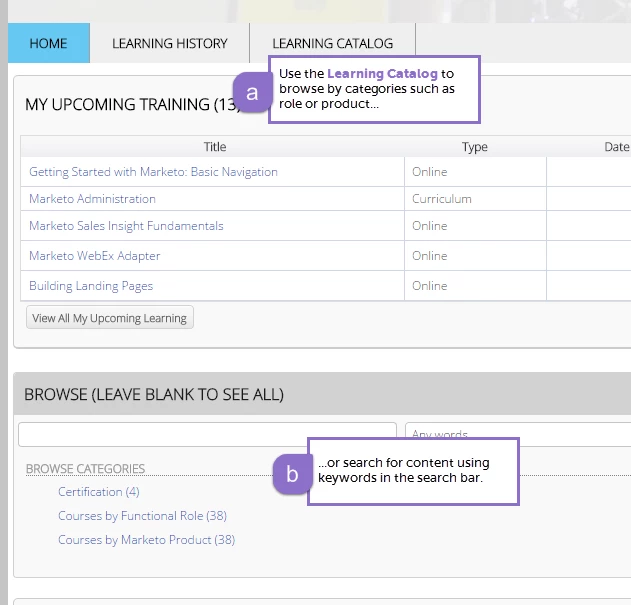Click the BROWSE CATEGORIES label
This screenshot has height=605, width=631.
(85, 469)
